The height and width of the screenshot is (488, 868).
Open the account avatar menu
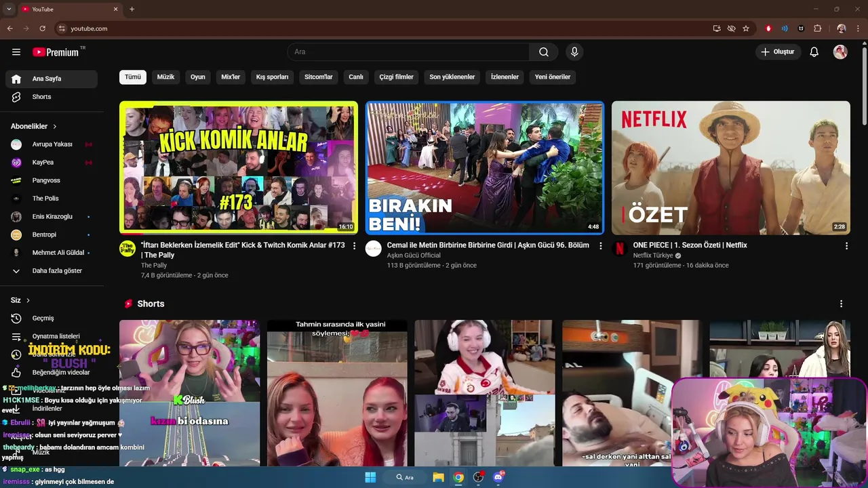840,52
